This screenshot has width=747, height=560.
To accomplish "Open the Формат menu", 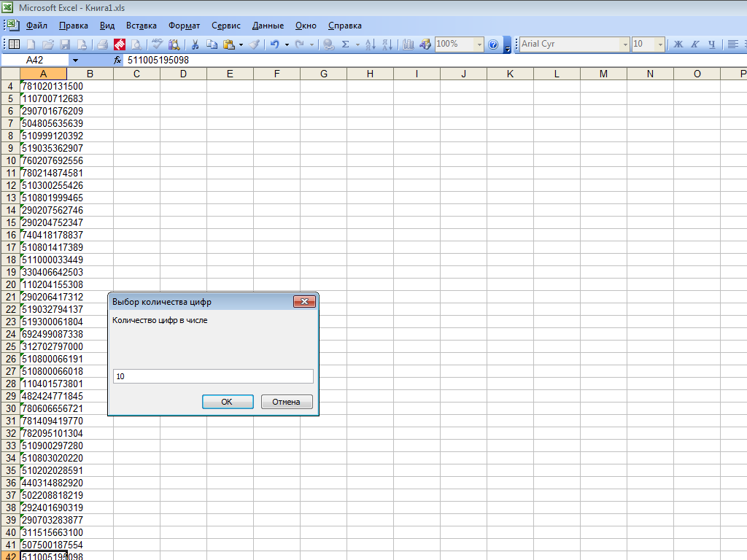I will click(184, 26).
